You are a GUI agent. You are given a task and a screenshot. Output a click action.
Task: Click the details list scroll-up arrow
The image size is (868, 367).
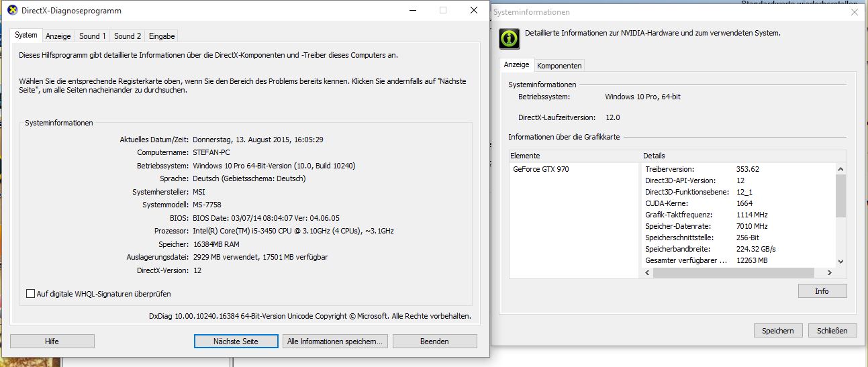tap(841, 168)
